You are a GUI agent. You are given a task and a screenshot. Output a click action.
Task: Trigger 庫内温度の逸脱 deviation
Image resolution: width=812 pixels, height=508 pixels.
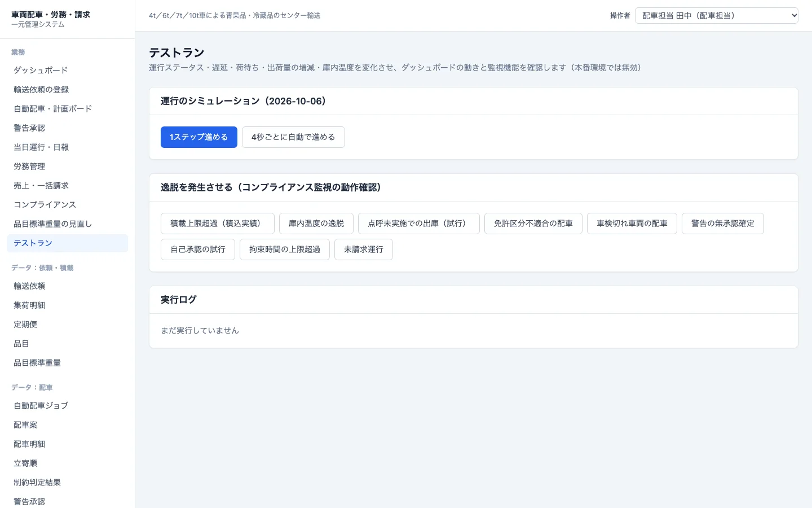[316, 224]
